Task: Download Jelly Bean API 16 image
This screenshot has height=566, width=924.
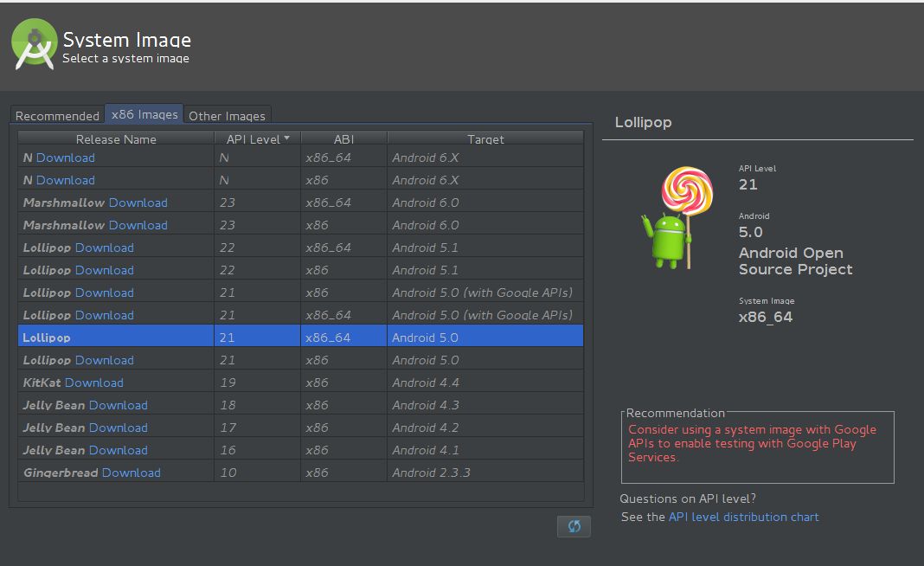Action: [x=119, y=450]
